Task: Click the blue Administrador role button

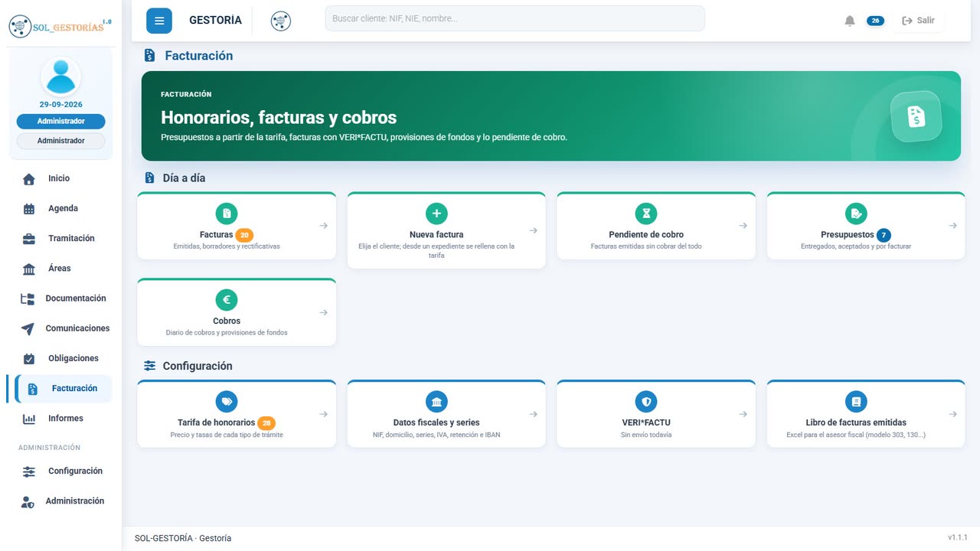Action: coord(60,121)
